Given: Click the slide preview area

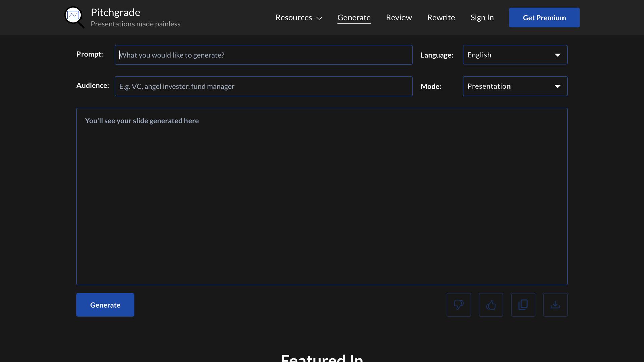Looking at the screenshot, I should click(322, 196).
